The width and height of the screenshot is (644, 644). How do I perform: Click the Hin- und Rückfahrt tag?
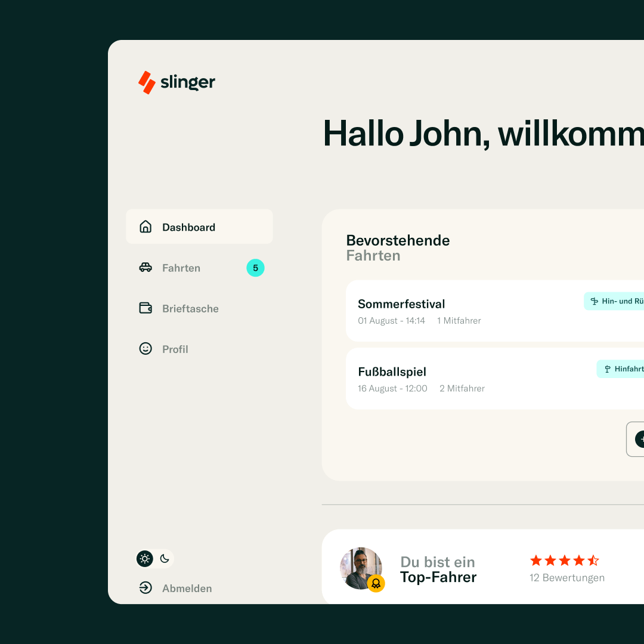[x=614, y=301]
